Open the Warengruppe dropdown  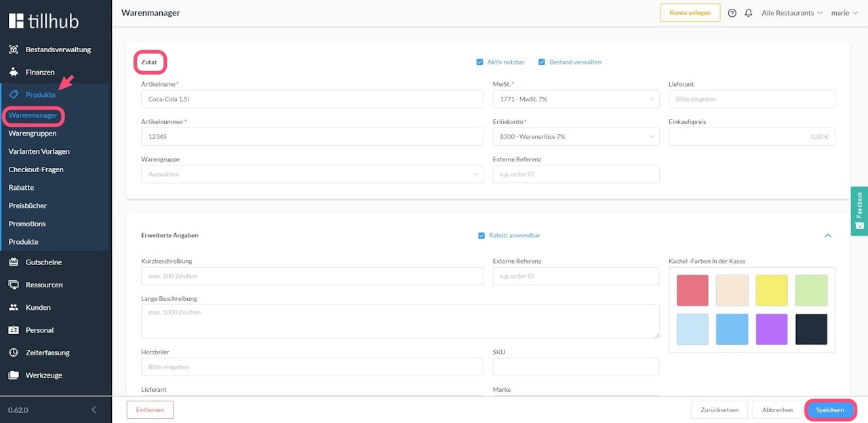tap(313, 174)
